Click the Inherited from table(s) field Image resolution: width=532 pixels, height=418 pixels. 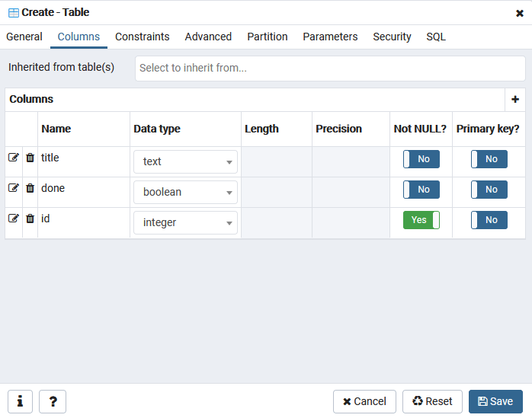pos(330,68)
